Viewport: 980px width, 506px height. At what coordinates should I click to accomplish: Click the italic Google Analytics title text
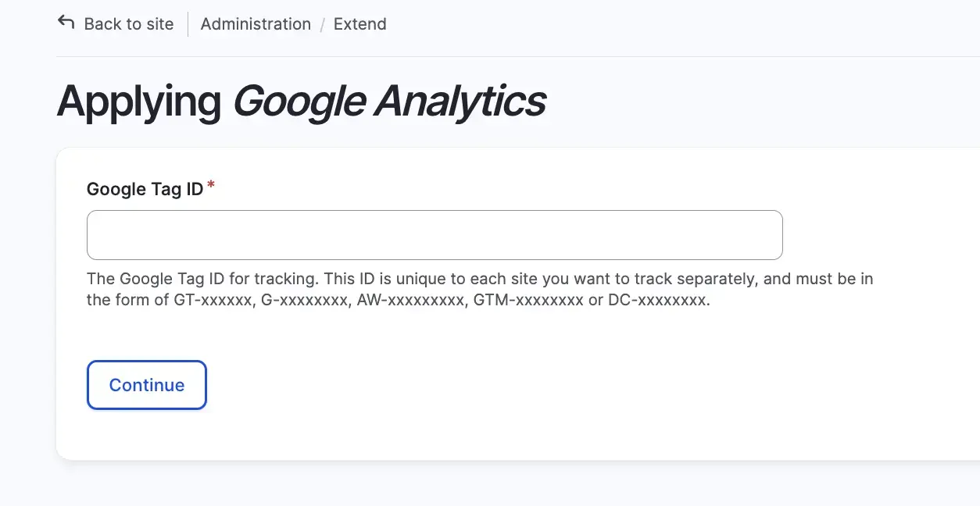coord(389,102)
